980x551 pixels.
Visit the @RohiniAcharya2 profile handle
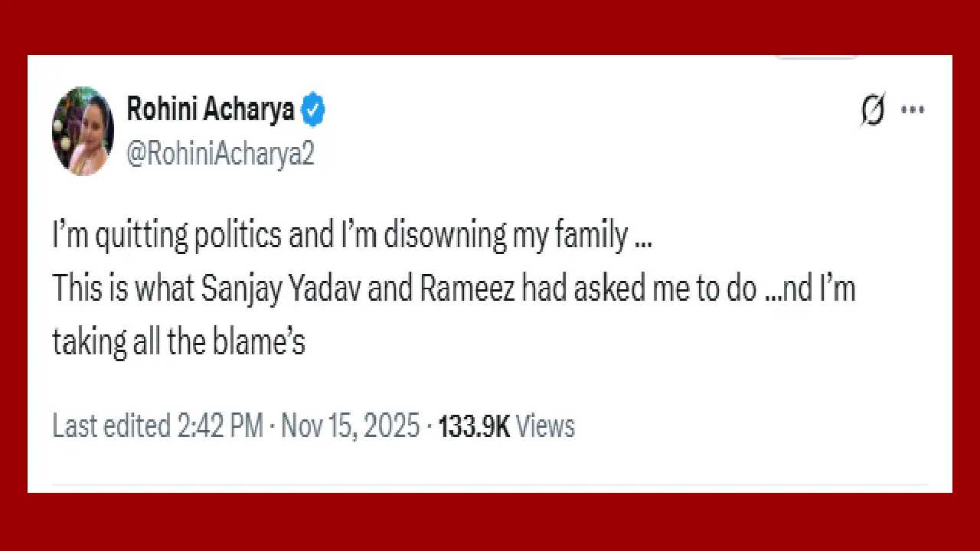pos(220,153)
